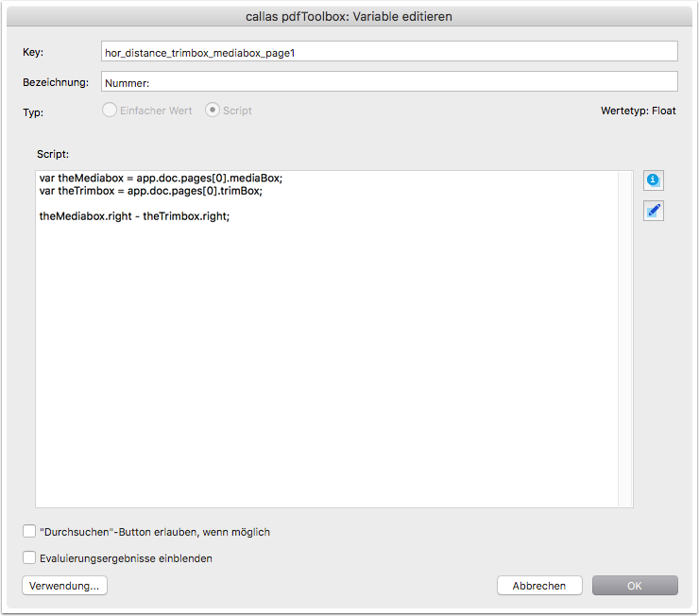This screenshot has height=616, width=699.
Task: Click the script line "var theTrimbox = app.doc.pages[0].trimBox;"
Action: click(x=151, y=191)
